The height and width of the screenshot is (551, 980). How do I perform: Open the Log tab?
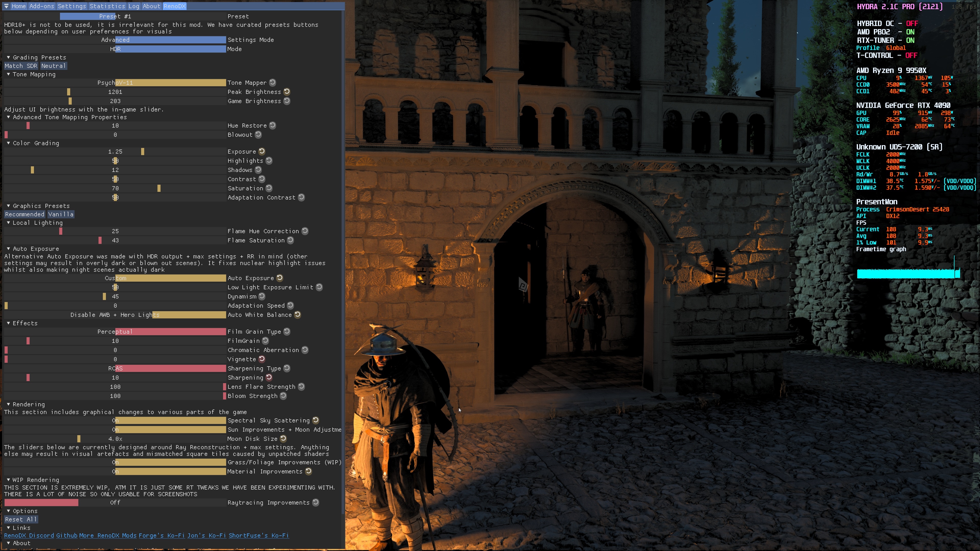(x=133, y=6)
